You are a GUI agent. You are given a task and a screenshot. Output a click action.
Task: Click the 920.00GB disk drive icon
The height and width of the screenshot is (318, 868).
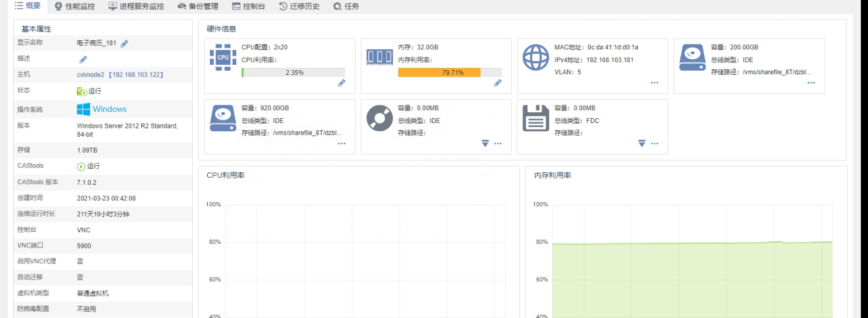[223, 118]
